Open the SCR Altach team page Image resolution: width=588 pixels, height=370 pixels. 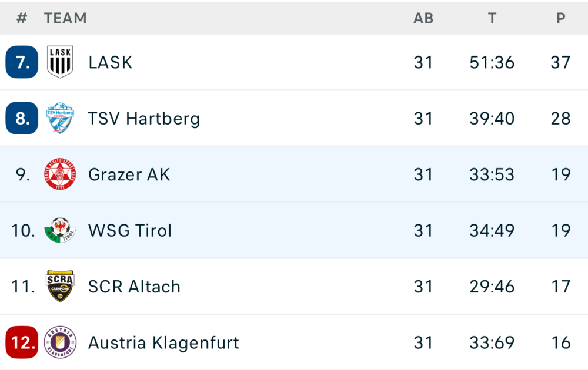134,287
